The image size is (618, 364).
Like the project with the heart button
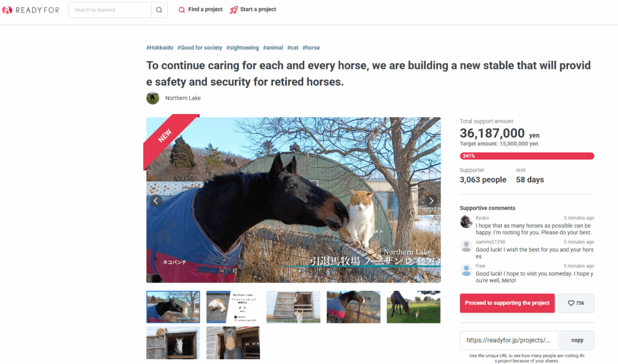[x=576, y=303]
